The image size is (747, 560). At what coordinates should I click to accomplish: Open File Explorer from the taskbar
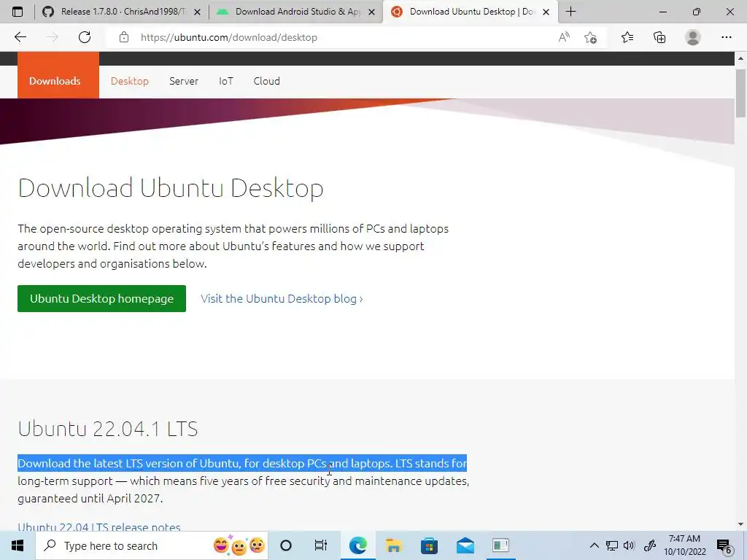point(393,545)
